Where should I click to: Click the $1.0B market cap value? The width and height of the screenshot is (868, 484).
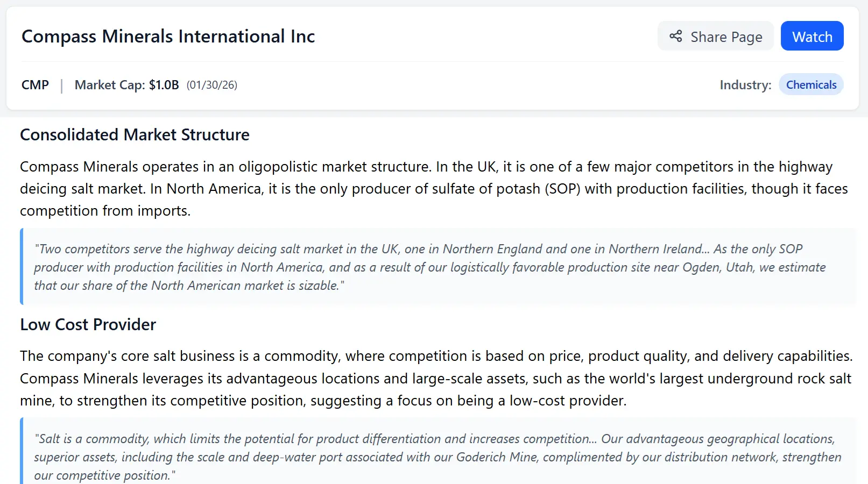(x=164, y=85)
